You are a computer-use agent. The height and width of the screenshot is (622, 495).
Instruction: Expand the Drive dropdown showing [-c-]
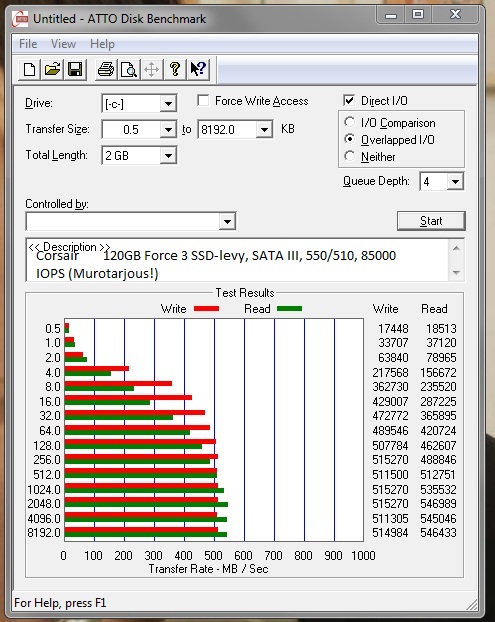click(x=139, y=104)
